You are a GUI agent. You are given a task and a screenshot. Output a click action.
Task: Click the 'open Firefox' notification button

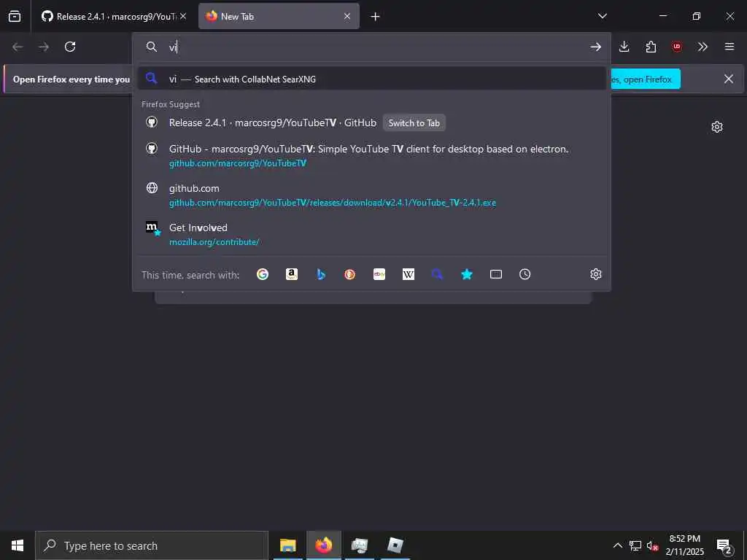click(646, 79)
